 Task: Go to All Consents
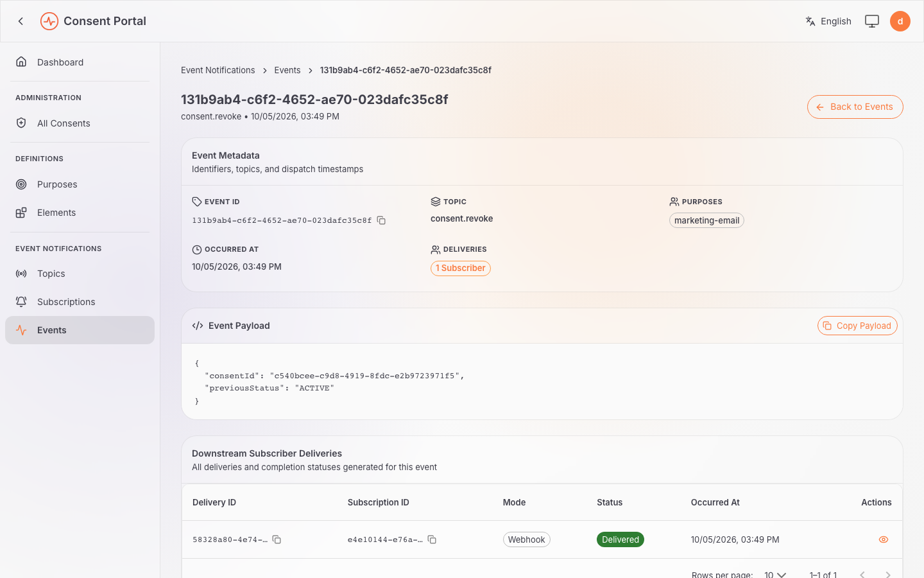(80, 123)
